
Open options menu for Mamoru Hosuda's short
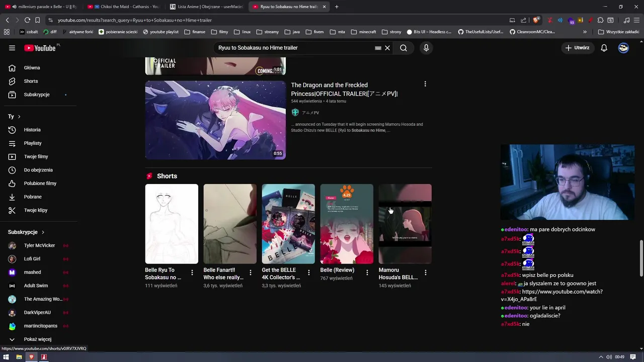[x=426, y=273]
